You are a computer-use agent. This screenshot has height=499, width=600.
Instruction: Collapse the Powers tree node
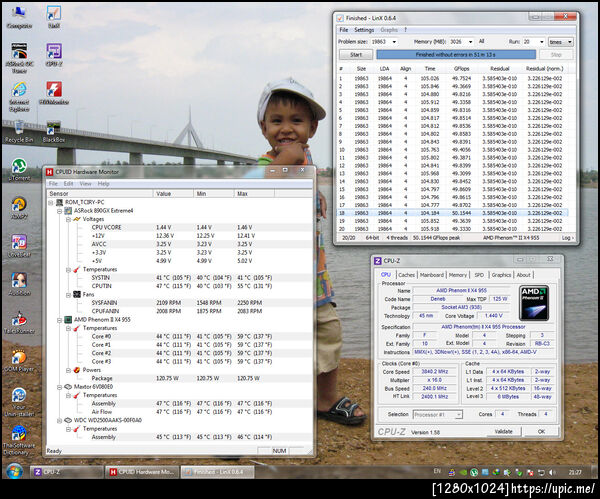click(68, 370)
